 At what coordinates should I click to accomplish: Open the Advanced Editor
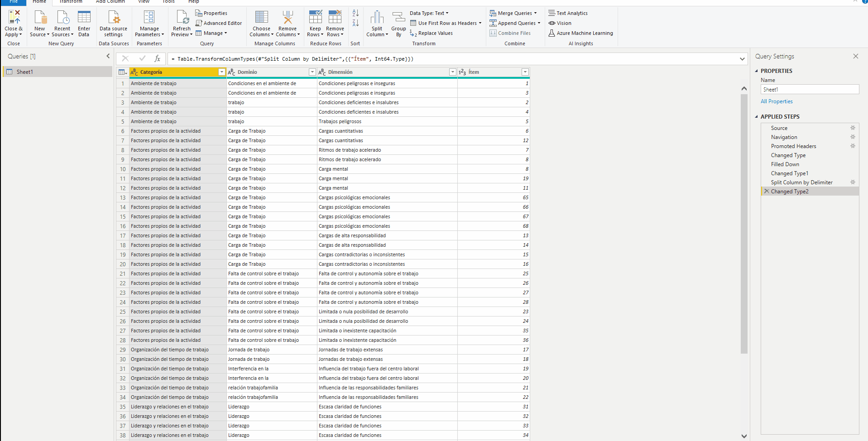point(219,23)
